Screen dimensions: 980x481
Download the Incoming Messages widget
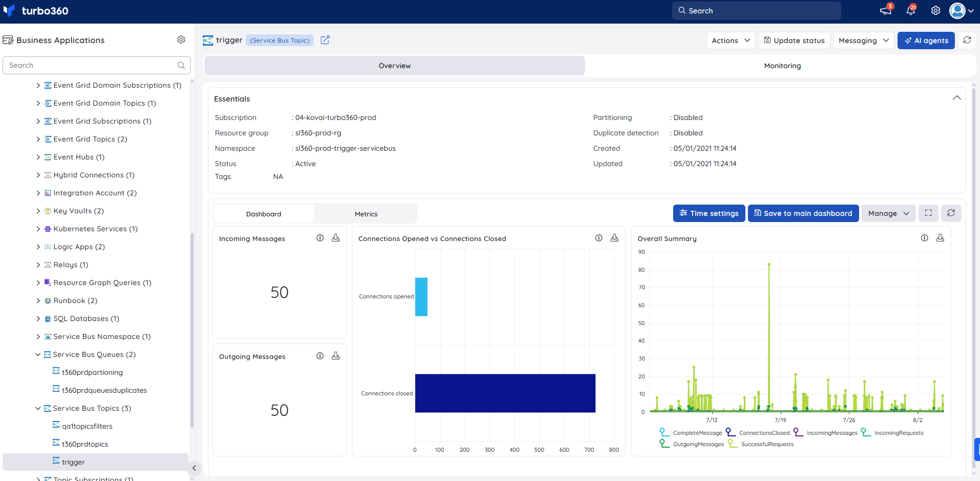(x=336, y=238)
